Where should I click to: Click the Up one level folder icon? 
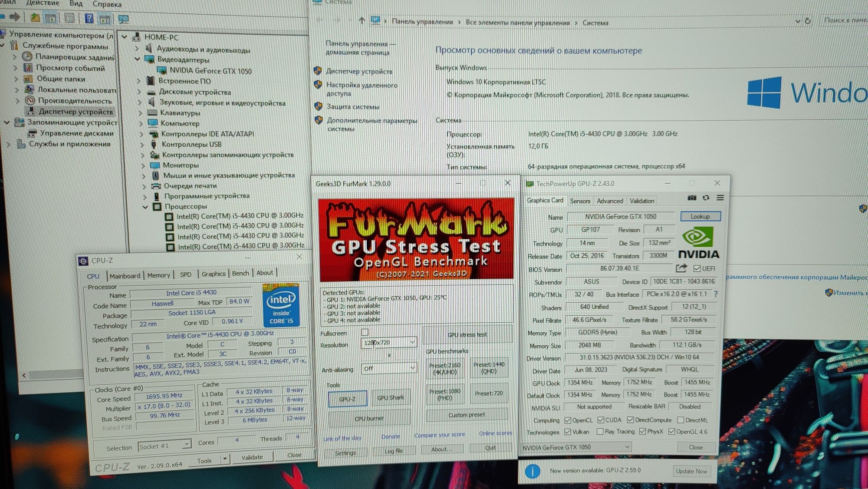coord(35,17)
